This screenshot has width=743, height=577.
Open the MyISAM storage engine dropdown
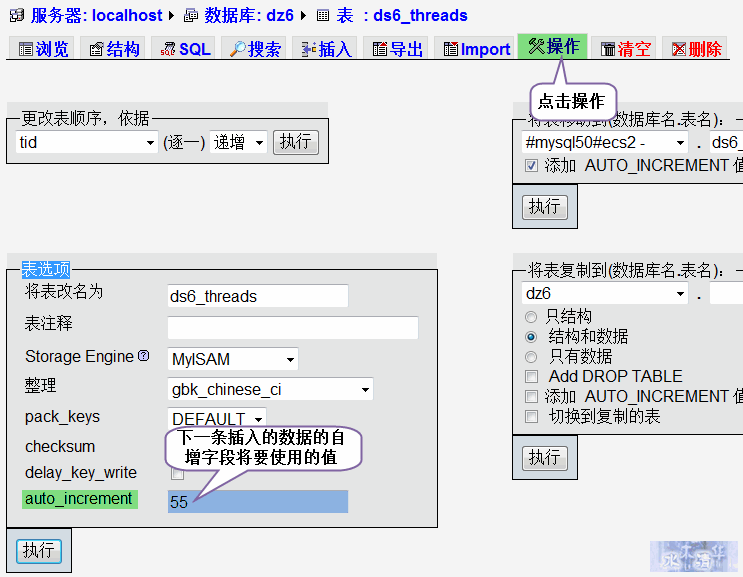pos(233,359)
